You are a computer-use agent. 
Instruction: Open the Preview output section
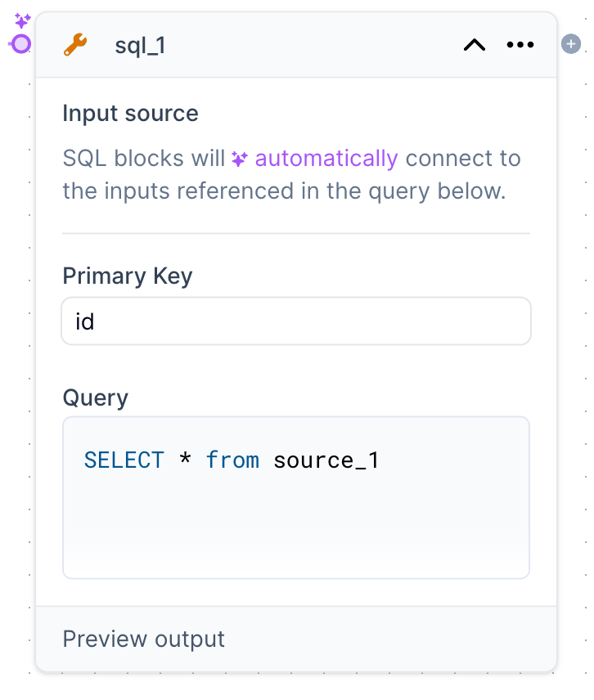click(x=144, y=639)
